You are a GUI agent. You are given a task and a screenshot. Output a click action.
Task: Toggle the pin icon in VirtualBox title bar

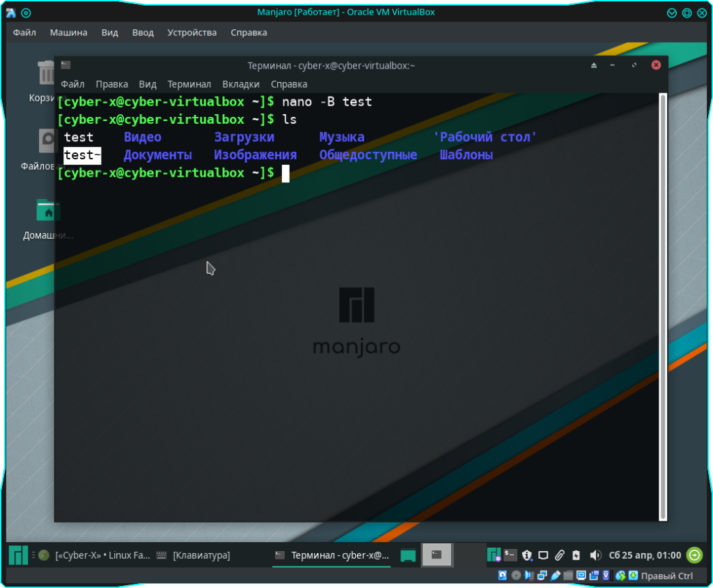tap(26, 13)
